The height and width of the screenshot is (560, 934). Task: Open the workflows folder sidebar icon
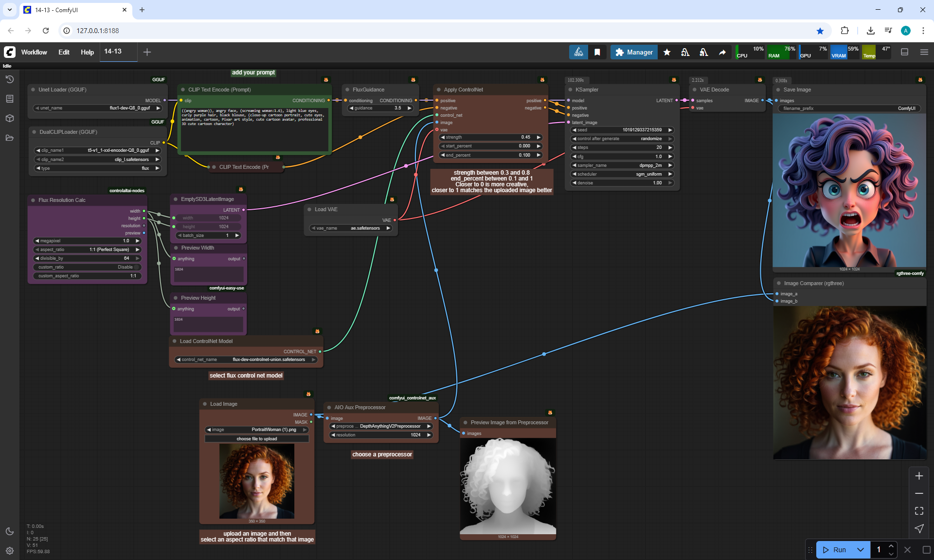(x=9, y=138)
